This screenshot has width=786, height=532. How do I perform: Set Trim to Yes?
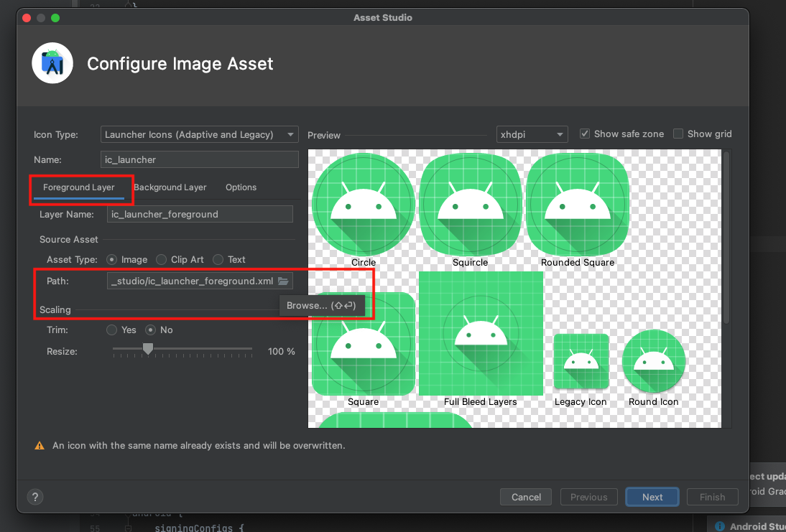point(112,330)
